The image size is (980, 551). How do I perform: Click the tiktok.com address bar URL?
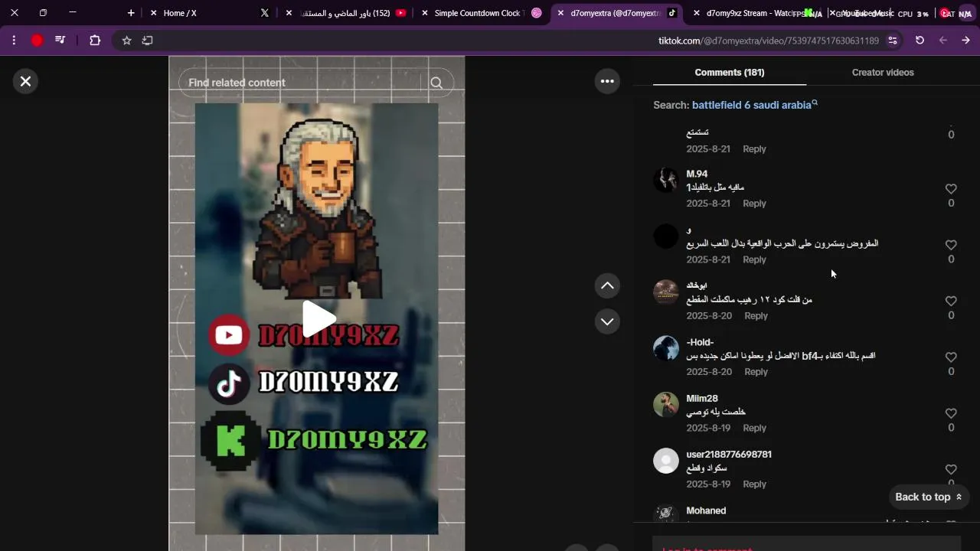(x=769, y=41)
